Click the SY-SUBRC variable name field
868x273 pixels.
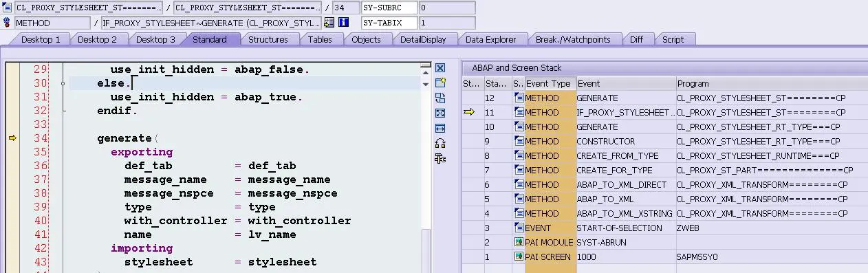[x=389, y=8]
